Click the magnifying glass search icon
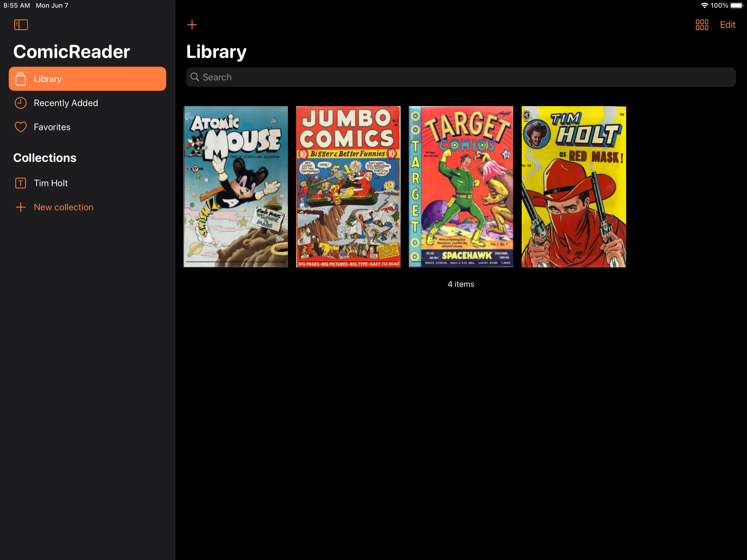747x560 pixels. [x=195, y=77]
